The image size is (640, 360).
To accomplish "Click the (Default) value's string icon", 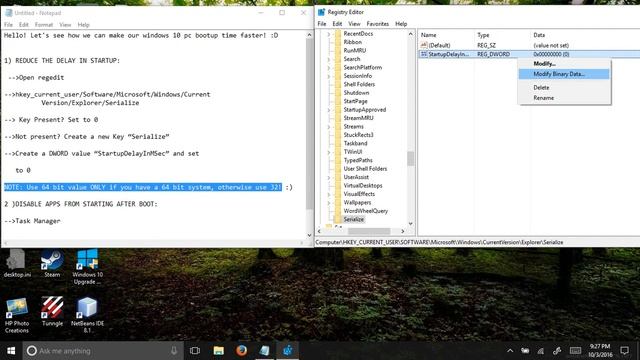I will click(x=424, y=45).
